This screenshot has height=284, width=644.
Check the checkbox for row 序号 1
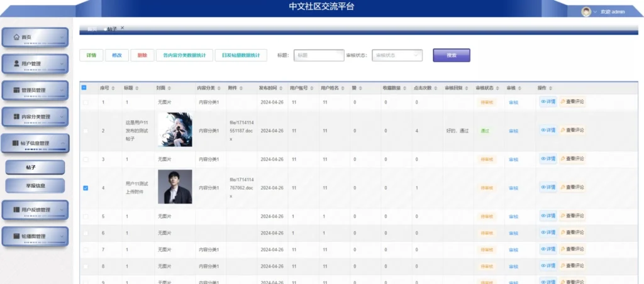(x=86, y=102)
